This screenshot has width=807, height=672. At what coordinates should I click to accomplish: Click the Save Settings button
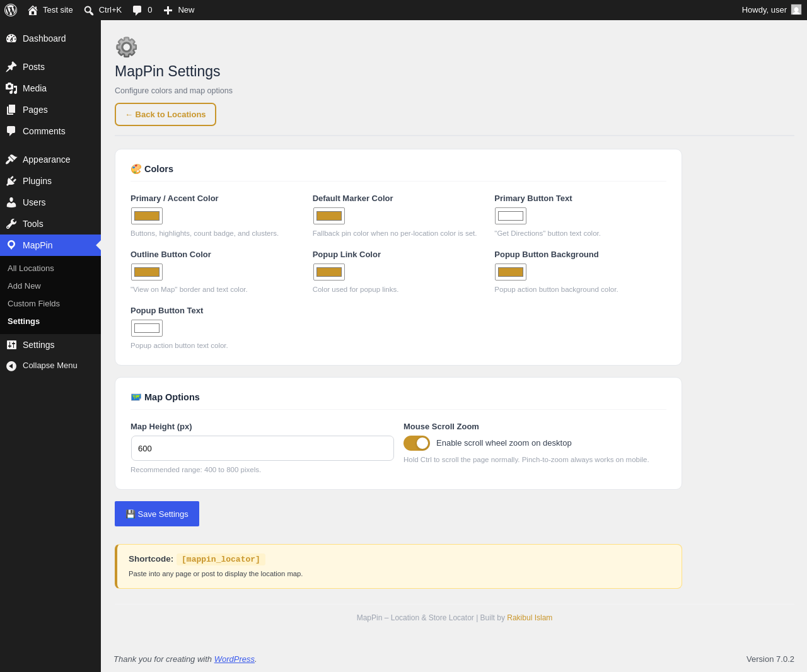tap(157, 514)
